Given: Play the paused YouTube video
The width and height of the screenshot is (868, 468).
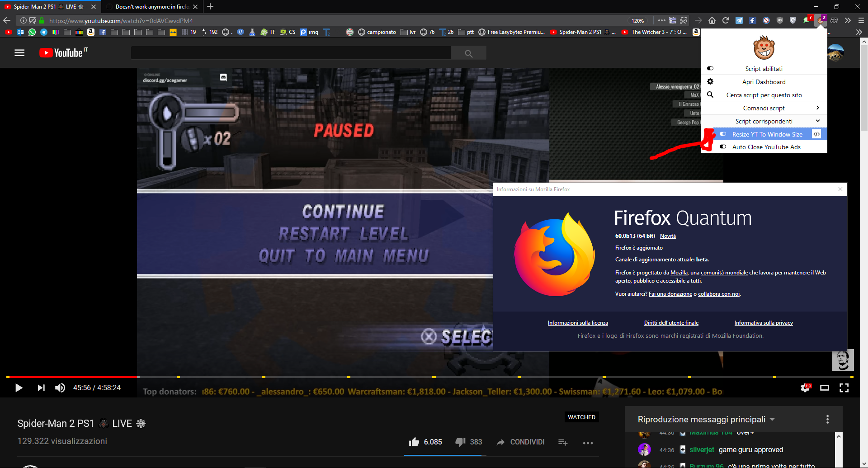Looking at the screenshot, I should [19, 388].
